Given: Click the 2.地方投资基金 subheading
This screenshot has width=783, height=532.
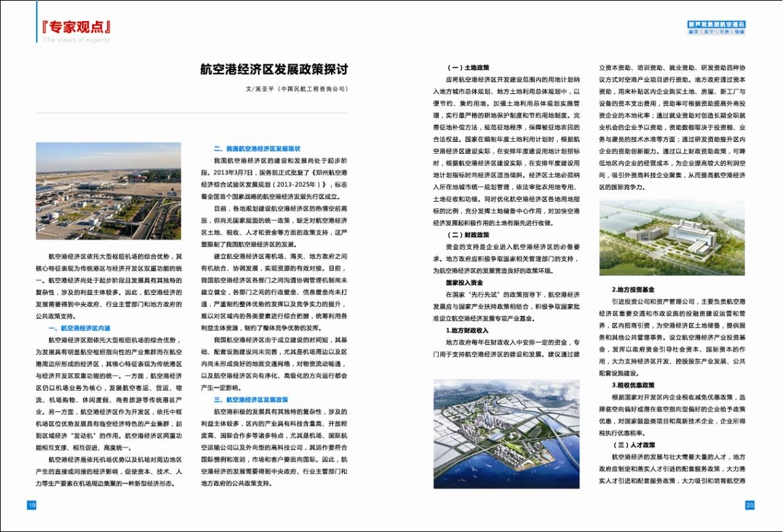Looking at the screenshot, I should click(x=633, y=289).
